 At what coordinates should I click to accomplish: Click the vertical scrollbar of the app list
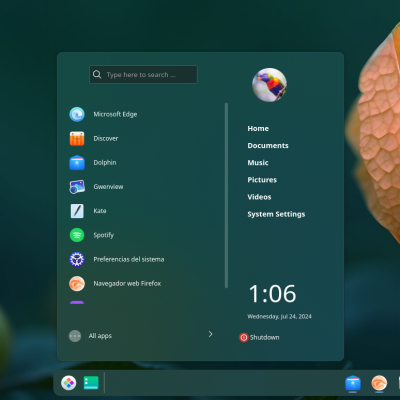pyautogui.click(x=227, y=195)
